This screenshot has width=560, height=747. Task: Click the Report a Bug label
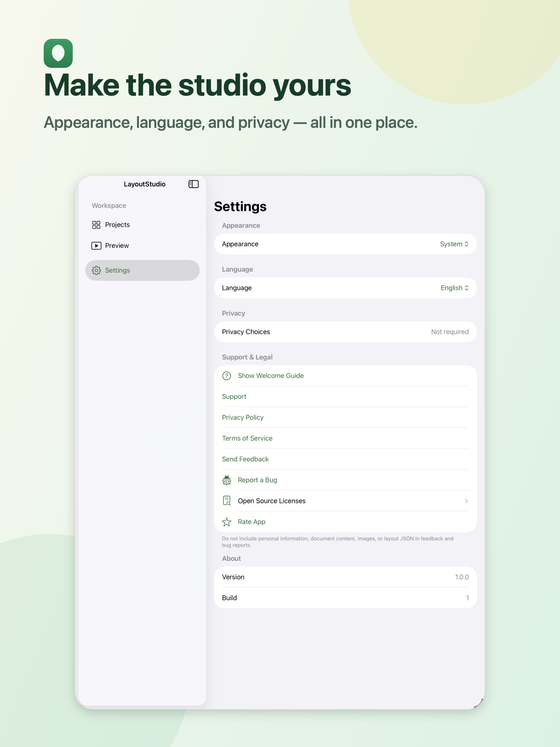[x=257, y=480]
